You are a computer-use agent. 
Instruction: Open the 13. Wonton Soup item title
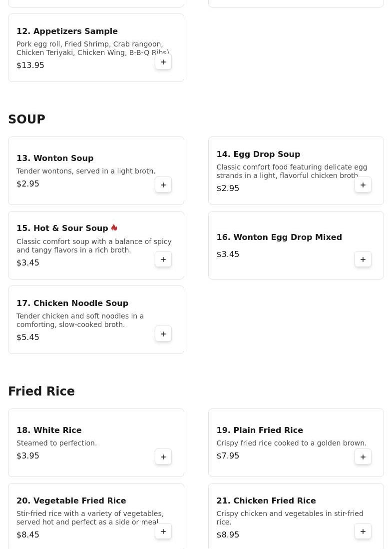click(x=55, y=158)
